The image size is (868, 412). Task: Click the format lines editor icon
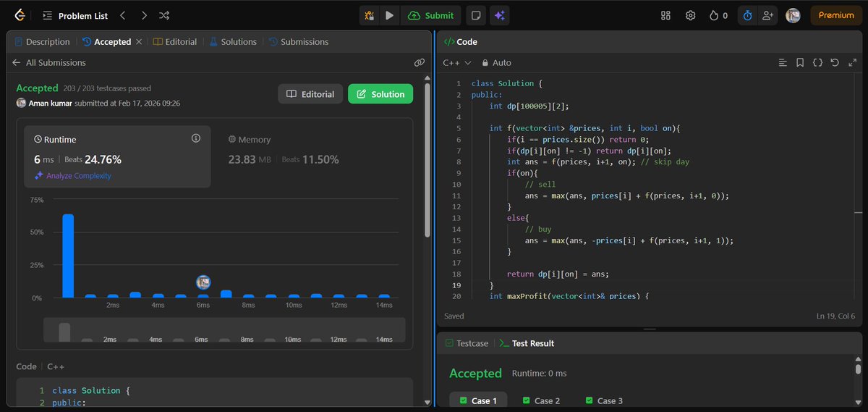point(783,63)
